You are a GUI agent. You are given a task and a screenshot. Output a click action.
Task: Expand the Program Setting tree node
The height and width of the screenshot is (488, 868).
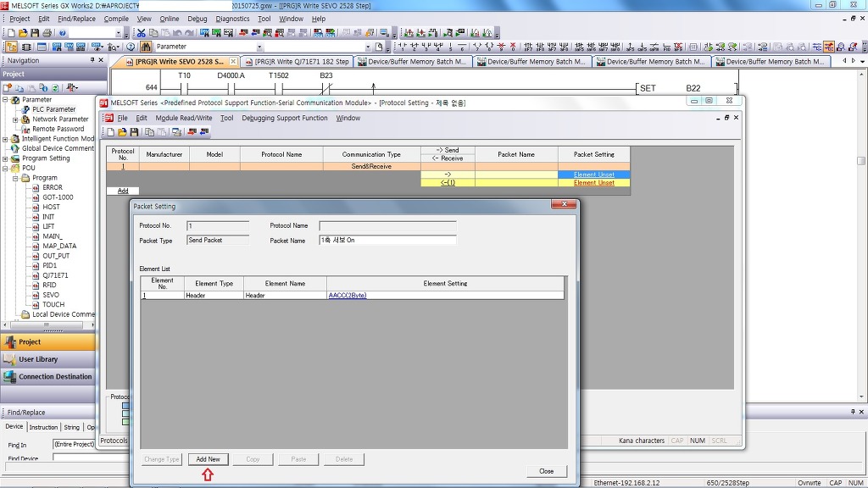pos(6,158)
